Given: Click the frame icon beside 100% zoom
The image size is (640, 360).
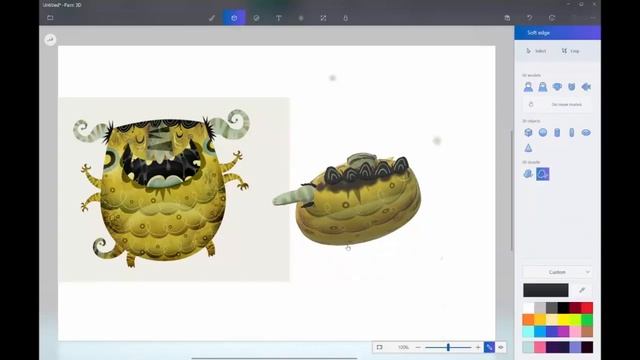Looking at the screenshot, I should pos(379,347).
